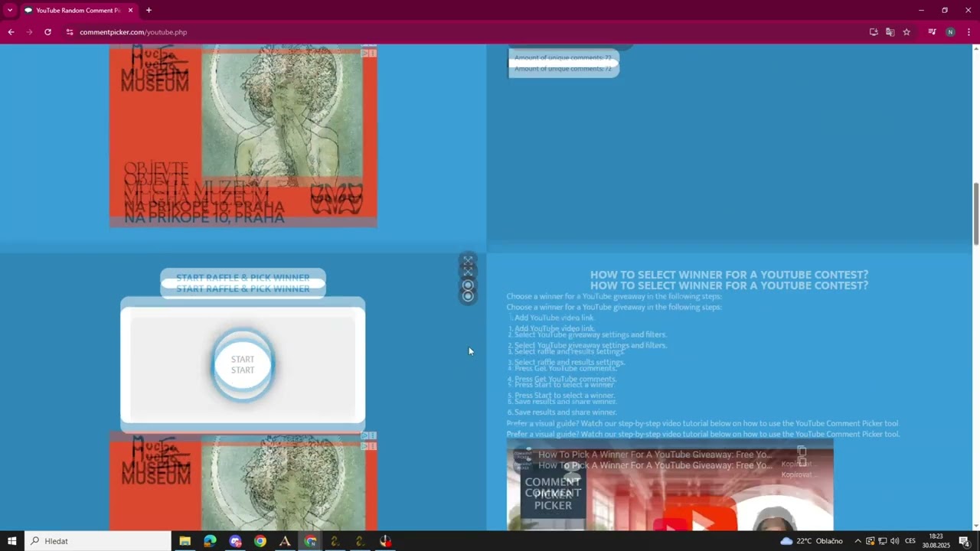Show hidden system tray icons
980x551 pixels.
click(857, 541)
